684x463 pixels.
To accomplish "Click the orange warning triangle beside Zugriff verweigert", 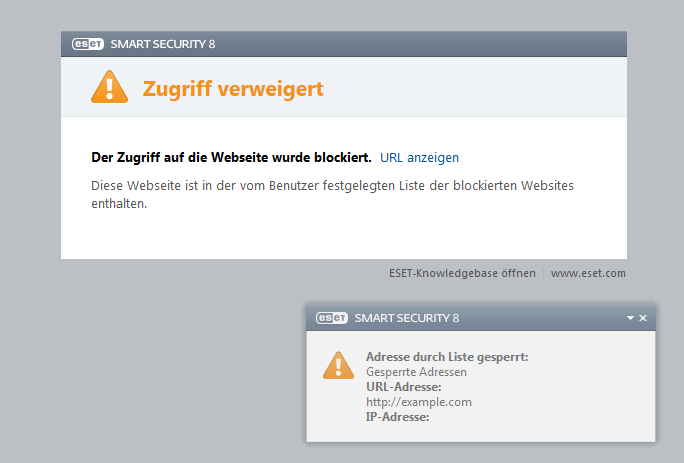I will (110, 89).
